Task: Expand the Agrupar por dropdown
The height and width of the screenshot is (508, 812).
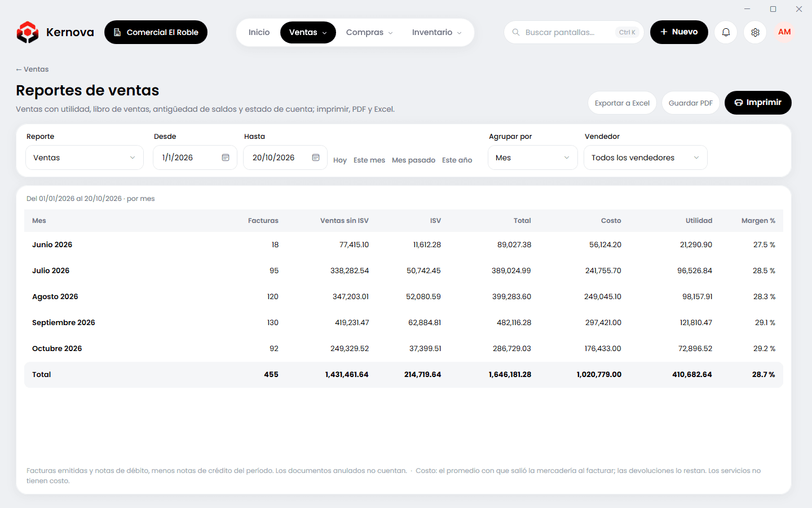Action: click(533, 157)
